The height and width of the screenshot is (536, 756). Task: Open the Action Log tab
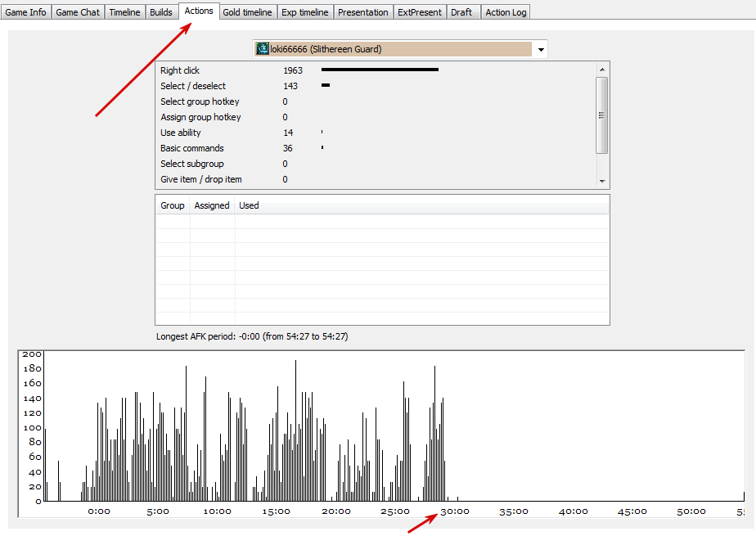[506, 12]
